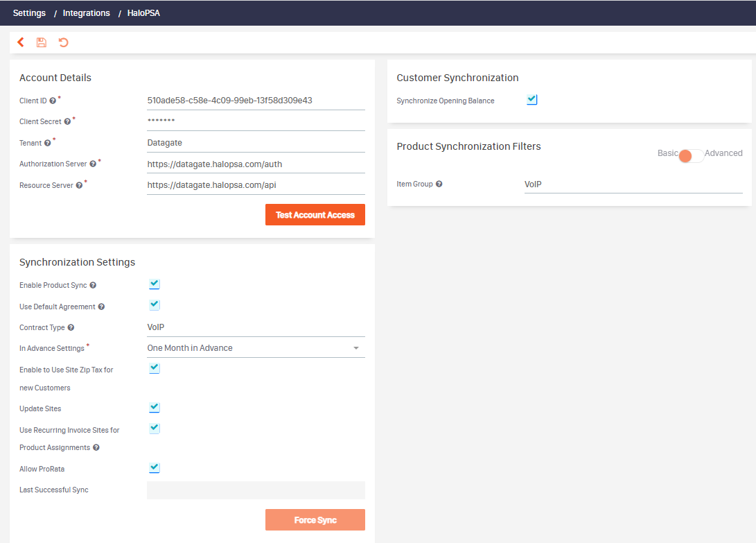756x543 pixels.
Task: Switch the Basic/Advanced filter toggle
Action: 690,155
